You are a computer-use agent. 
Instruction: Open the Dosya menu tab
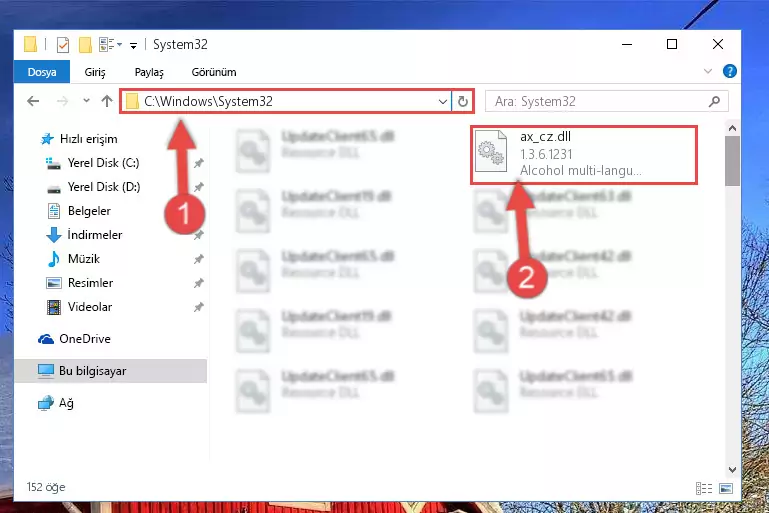pyautogui.click(x=42, y=72)
